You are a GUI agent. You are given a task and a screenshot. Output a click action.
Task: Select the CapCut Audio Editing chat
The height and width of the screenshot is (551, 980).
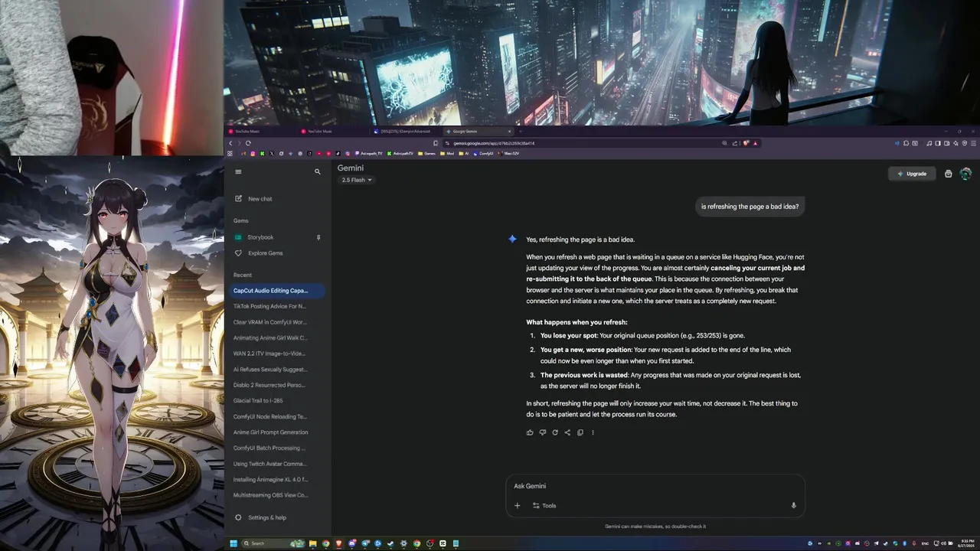(x=277, y=291)
